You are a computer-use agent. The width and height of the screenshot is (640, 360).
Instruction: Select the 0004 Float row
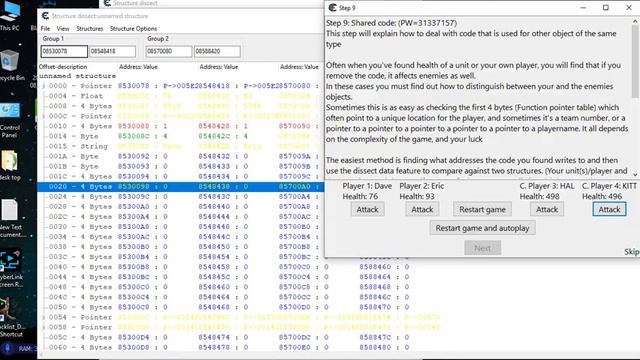point(181,96)
